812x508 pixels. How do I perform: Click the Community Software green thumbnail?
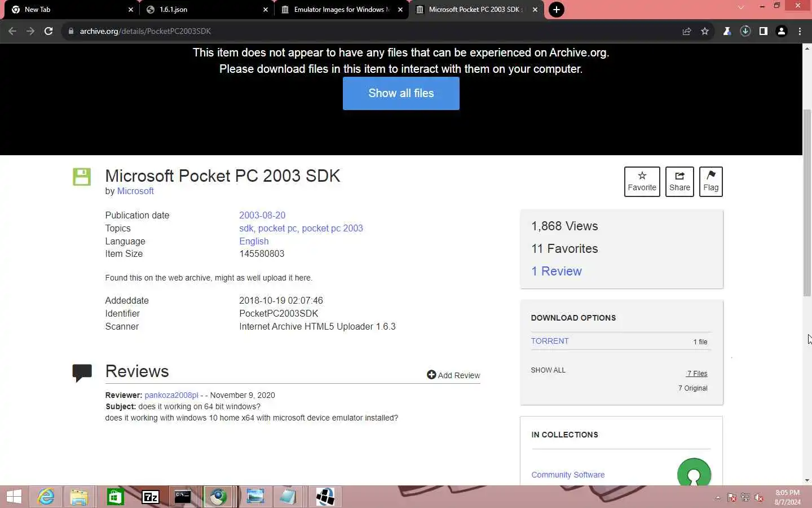tap(694, 472)
